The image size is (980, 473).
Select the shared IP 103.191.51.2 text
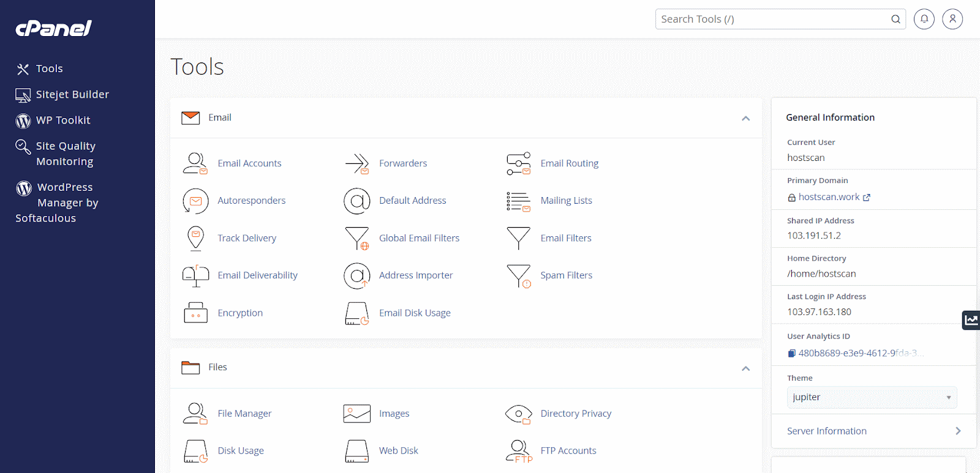point(814,236)
